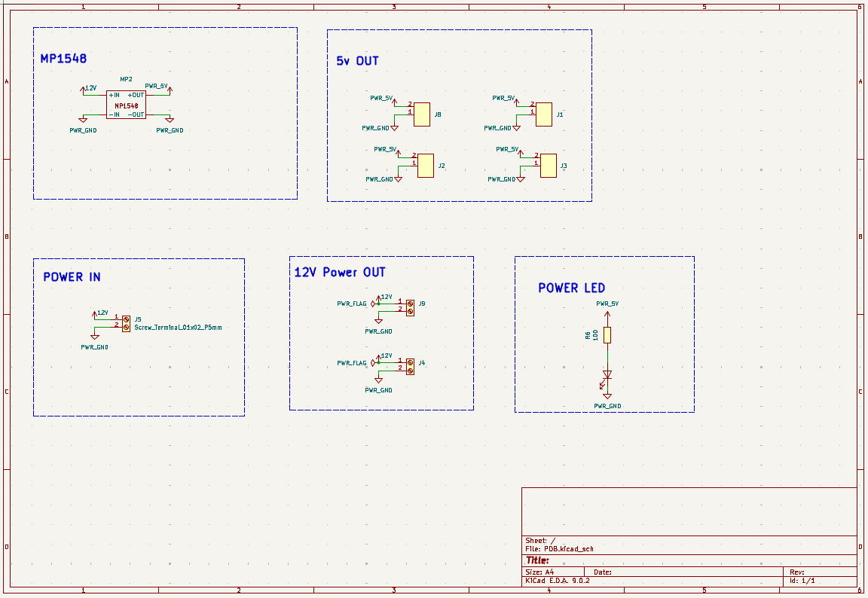Select the MP1548 regulator module symbol
Screen dimensions: 868x598
click(x=127, y=105)
